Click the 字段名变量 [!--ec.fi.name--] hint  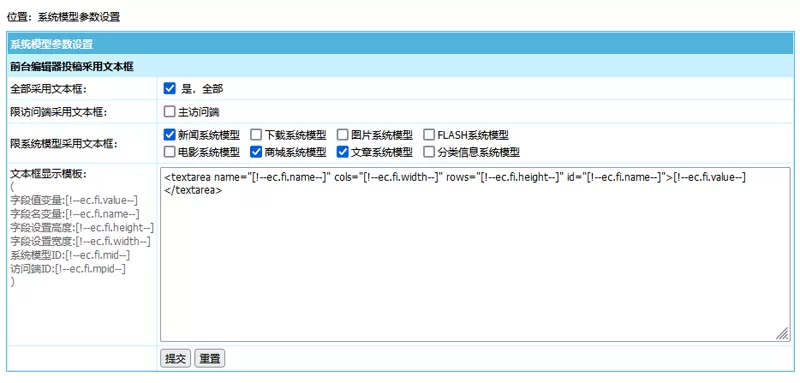click(74, 214)
